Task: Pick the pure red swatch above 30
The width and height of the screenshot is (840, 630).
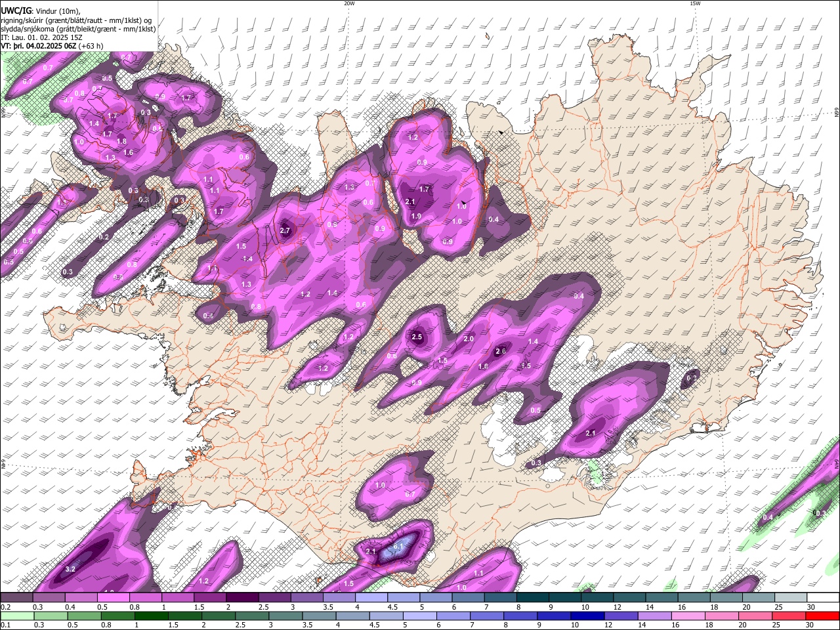Action: click(823, 616)
